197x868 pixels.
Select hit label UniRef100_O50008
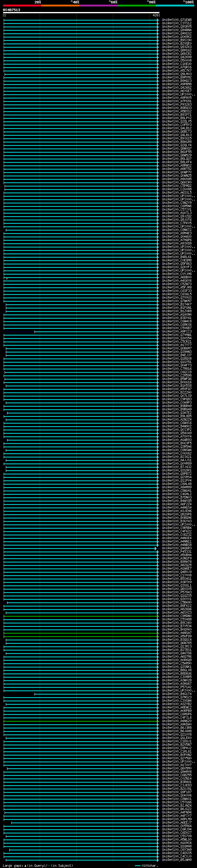coord(176,61)
